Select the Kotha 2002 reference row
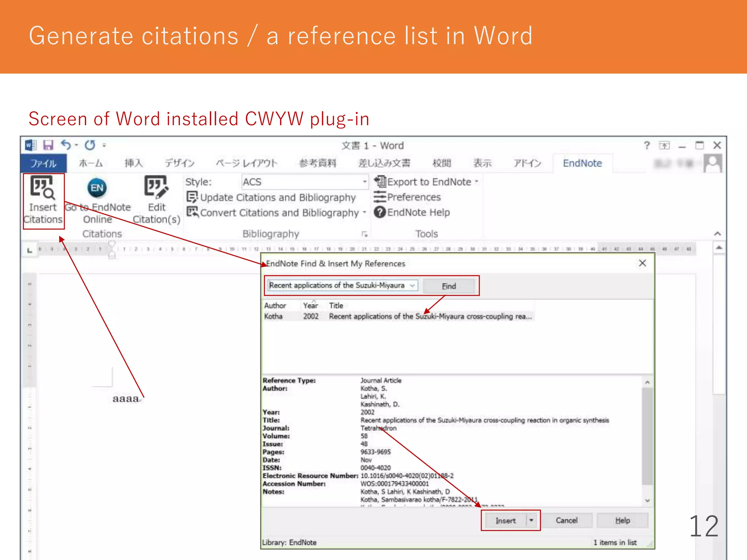The image size is (747, 560). click(x=398, y=316)
